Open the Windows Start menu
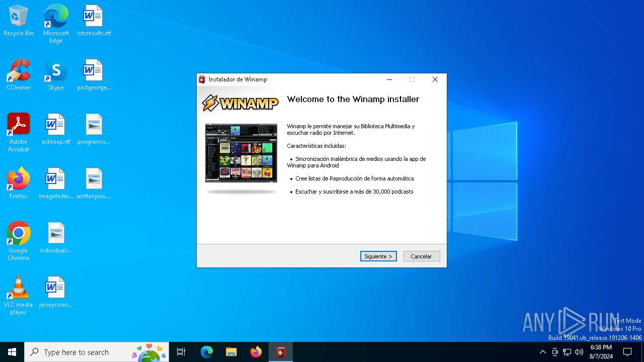This screenshot has height=362, width=644. coord(12,352)
